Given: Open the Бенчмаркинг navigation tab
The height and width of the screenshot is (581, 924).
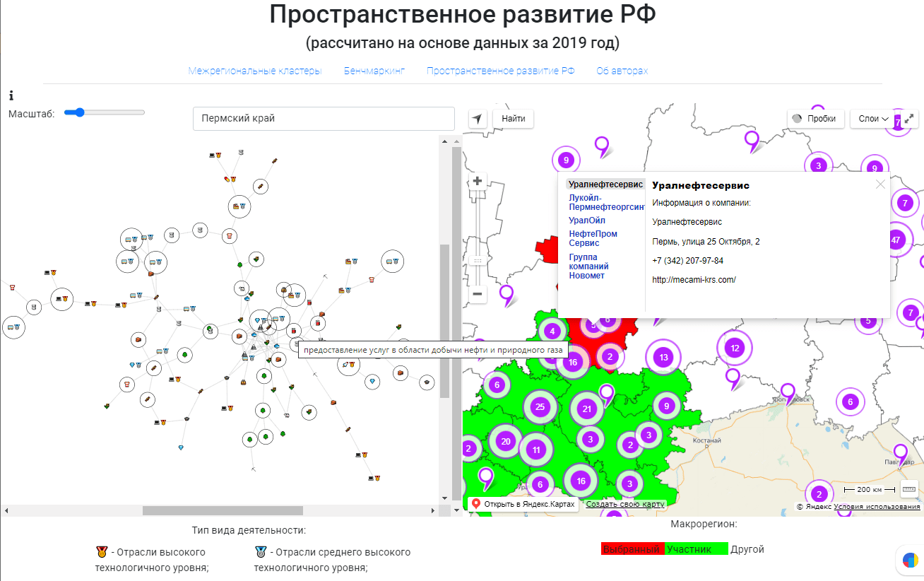Looking at the screenshot, I should (374, 71).
